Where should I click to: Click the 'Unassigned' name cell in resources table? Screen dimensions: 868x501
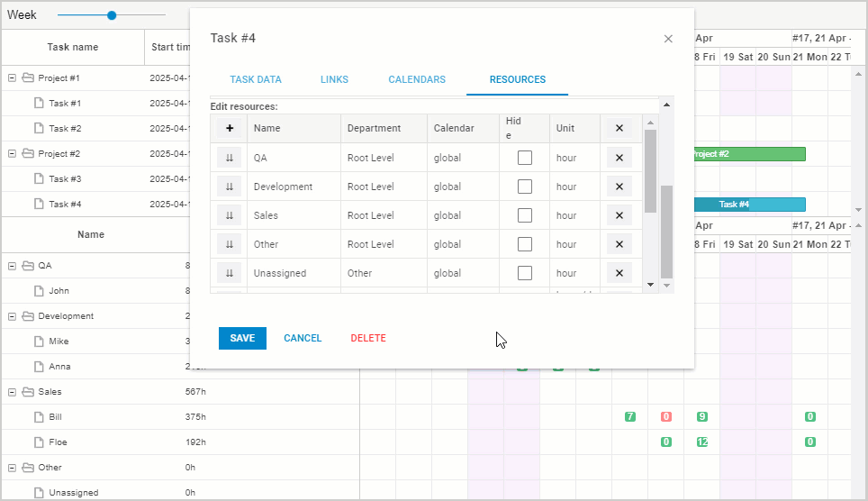(294, 273)
